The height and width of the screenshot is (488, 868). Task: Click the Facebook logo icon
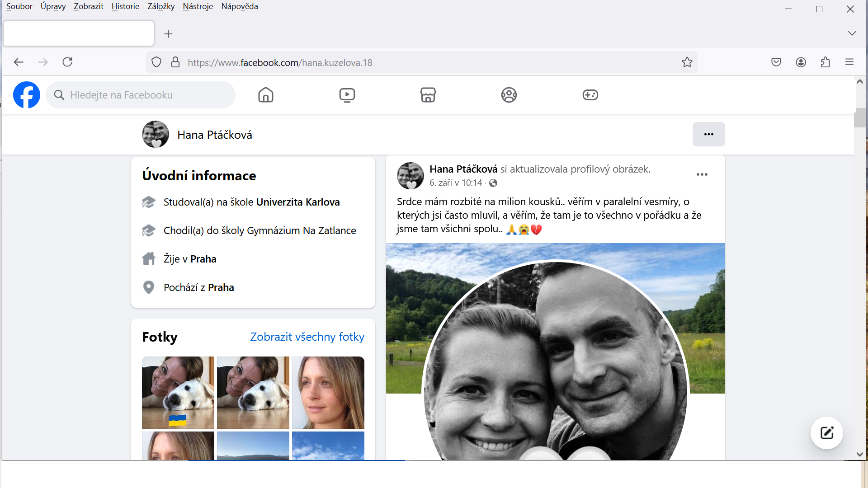(x=27, y=95)
